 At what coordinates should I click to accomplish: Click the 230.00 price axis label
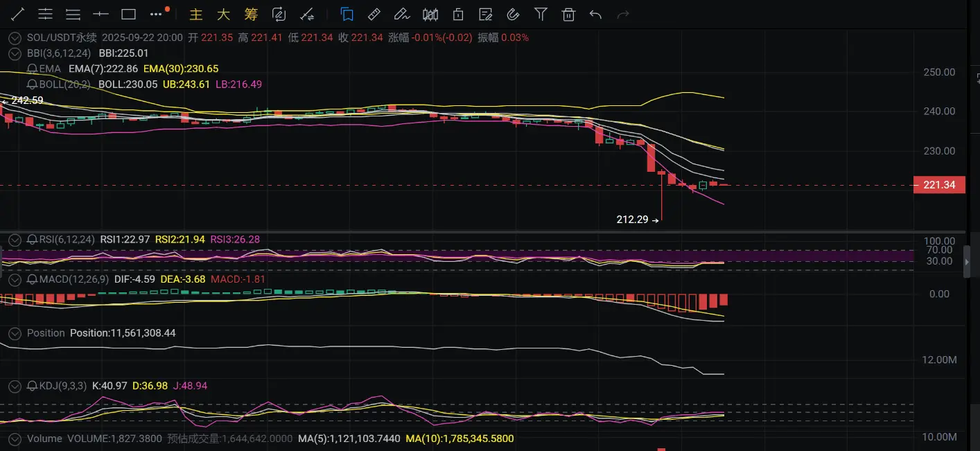click(x=940, y=150)
